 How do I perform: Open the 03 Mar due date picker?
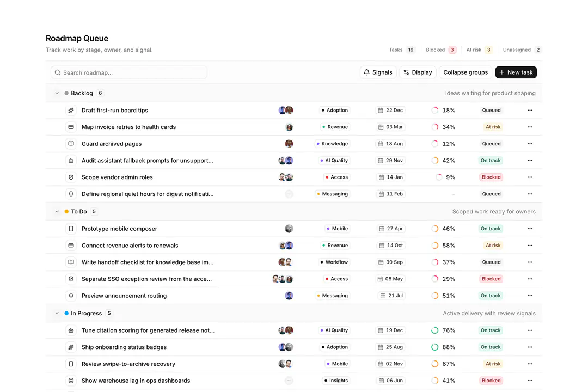coord(390,127)
